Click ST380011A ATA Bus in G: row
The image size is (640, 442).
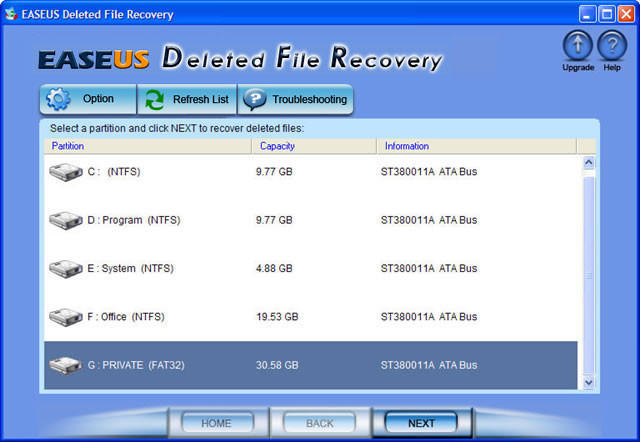(429, 365)
